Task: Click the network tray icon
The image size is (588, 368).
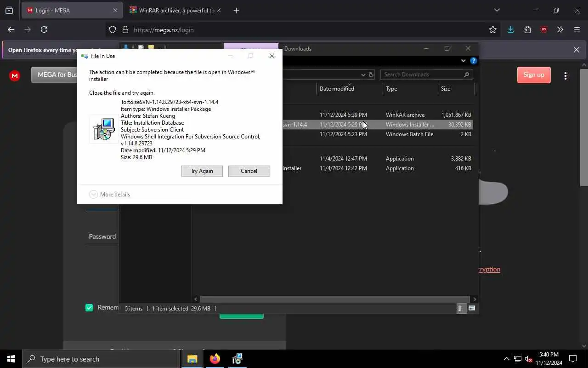Action: pos(518,359)
